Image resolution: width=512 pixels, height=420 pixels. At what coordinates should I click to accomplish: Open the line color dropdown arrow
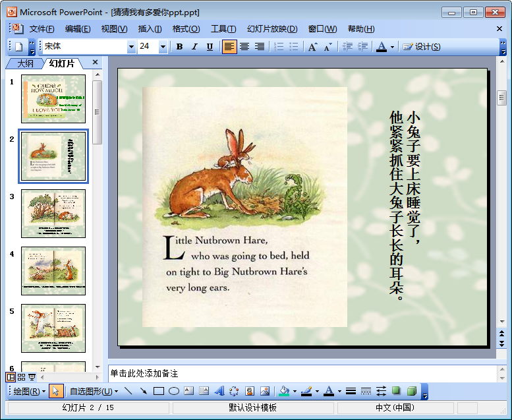[317, 391]
